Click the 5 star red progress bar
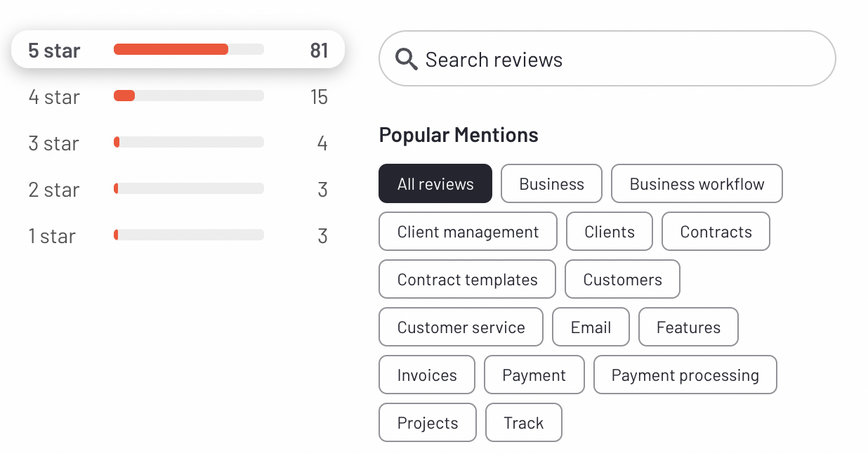Image resolution: width=868 pixels, height=454 pixels. 171,49
